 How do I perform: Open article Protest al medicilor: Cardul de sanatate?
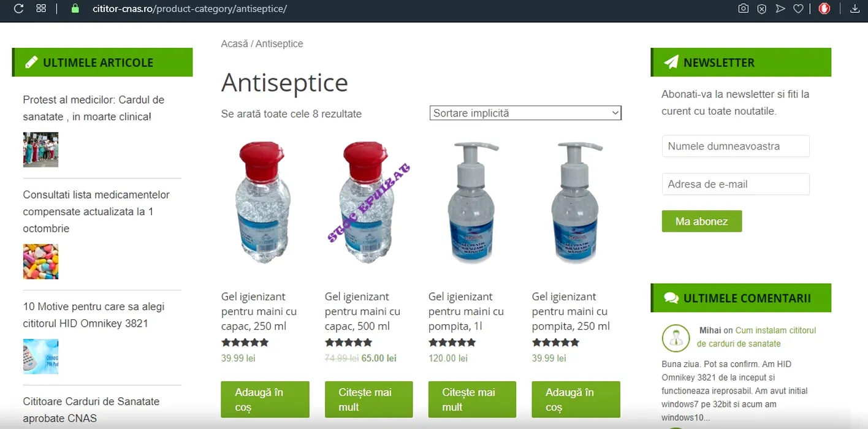click(x=94, y=108)
